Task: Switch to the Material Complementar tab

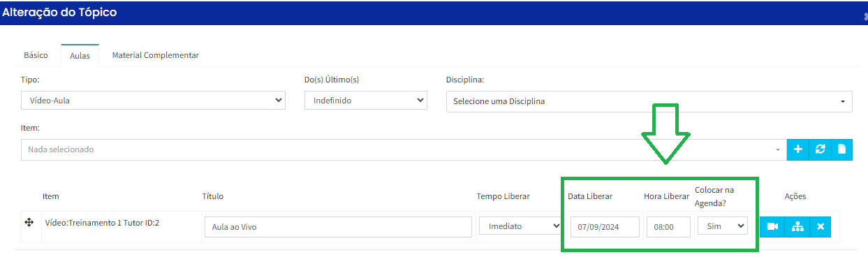Action: tap(156, 55)
